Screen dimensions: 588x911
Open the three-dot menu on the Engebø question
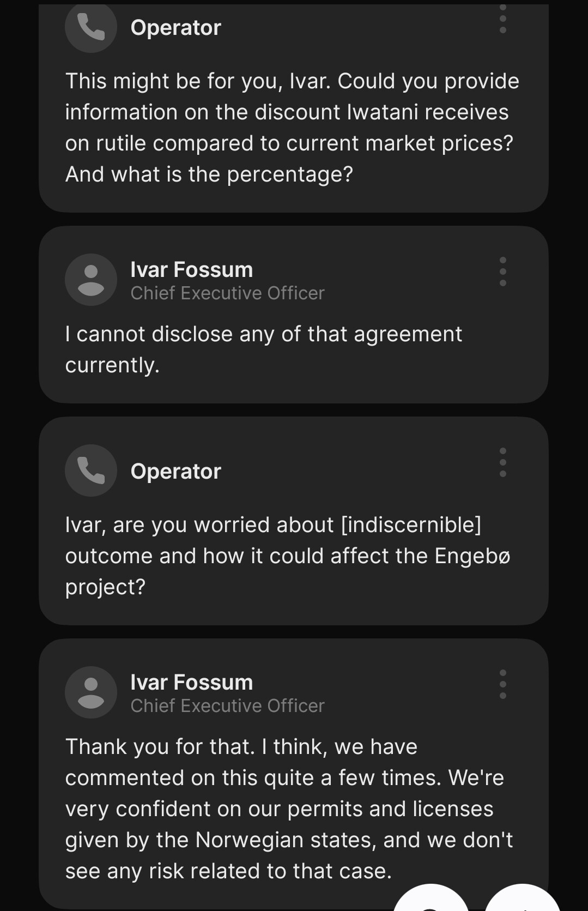pyautogui.click(x=502, y=462)
